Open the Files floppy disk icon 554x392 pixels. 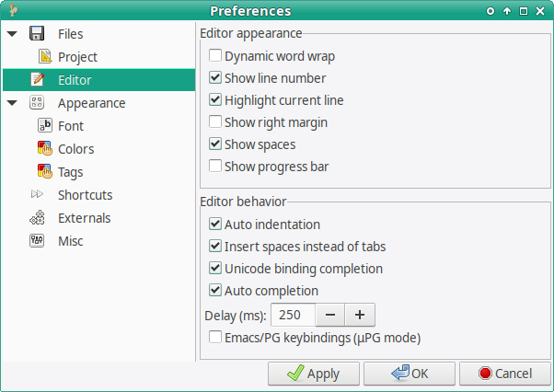pos(37,33)
